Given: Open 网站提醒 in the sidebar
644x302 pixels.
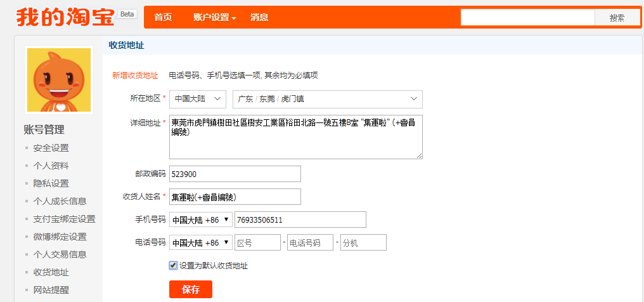Looking at the screenshot, I should point(51,290).
